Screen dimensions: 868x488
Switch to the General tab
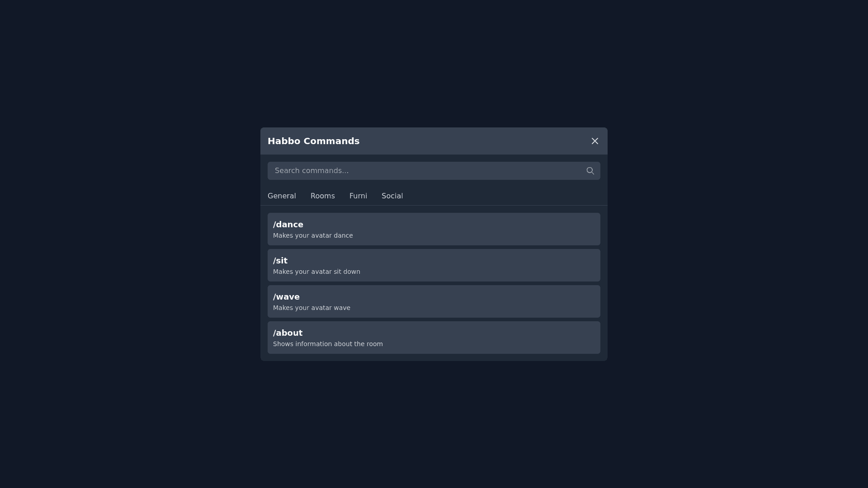(x=282, y=196)
